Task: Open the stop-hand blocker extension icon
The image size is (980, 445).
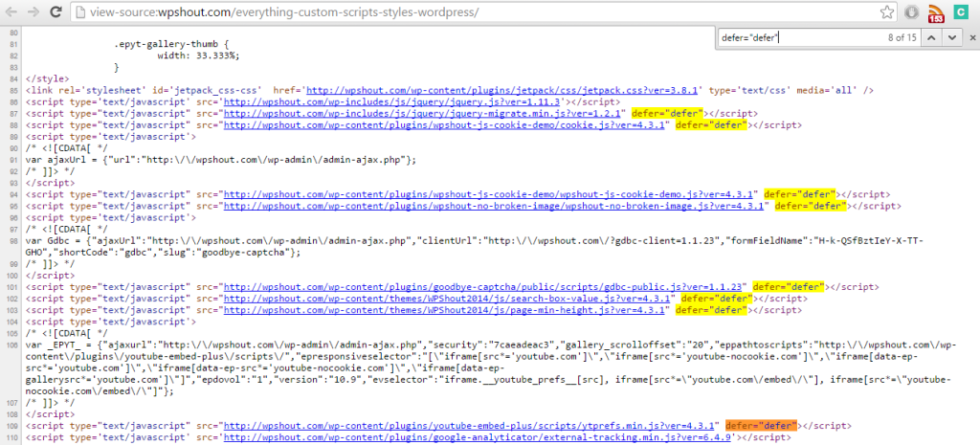Action: coord(912,12)
